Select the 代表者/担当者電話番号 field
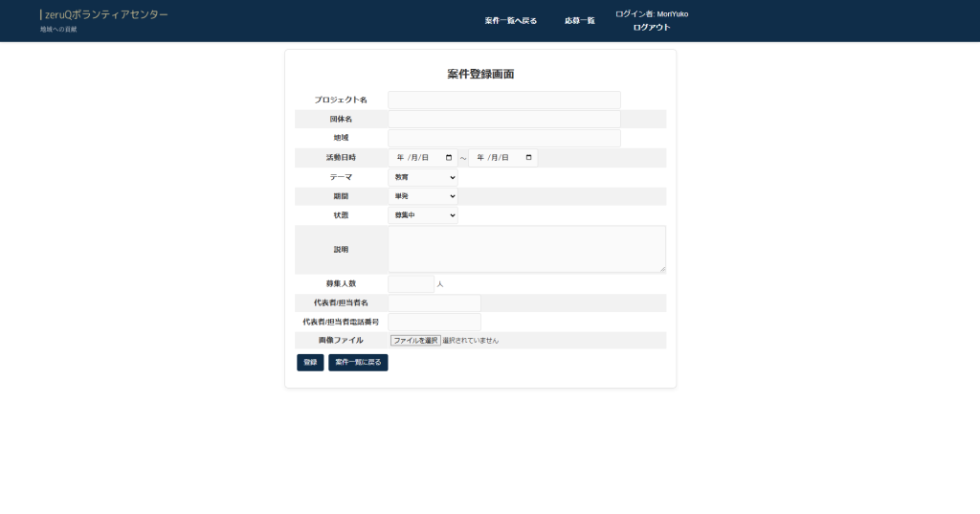The height and width of the screenshot is (514, 980). [x=434, y=322]
